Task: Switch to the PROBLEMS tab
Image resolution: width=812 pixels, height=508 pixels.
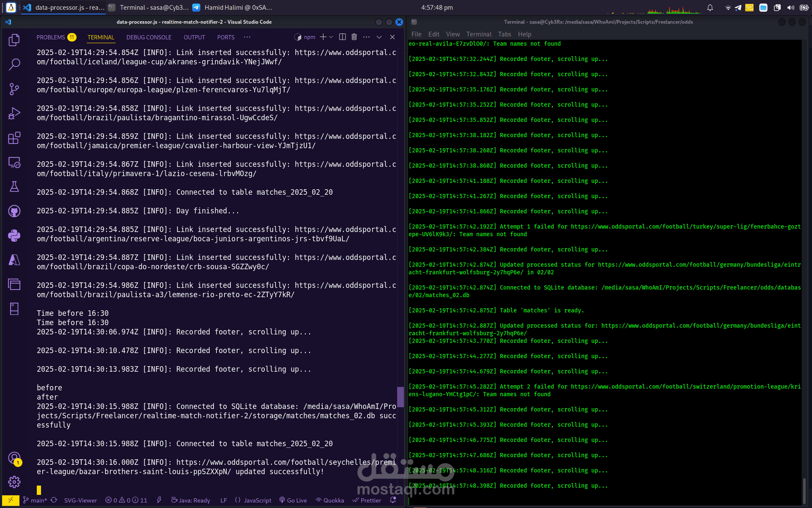Action: click(x=56, y=37)
